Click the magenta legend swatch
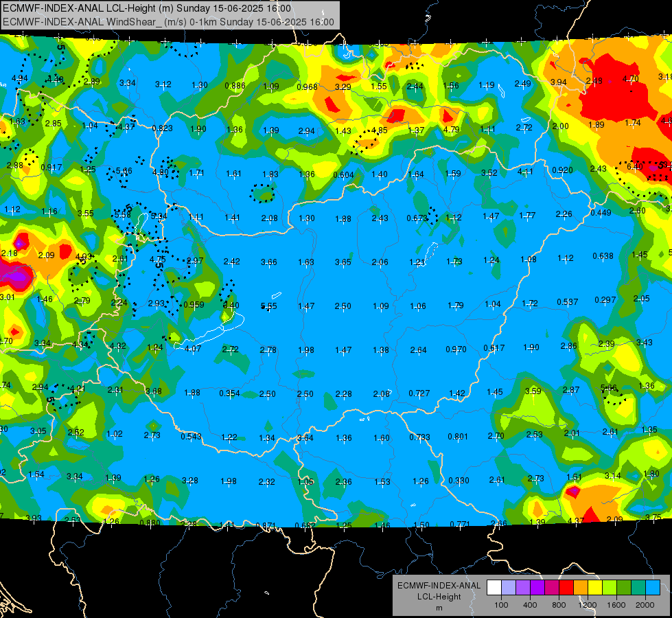The width and height of the screenshot is (672, 618). coord(552,587)
